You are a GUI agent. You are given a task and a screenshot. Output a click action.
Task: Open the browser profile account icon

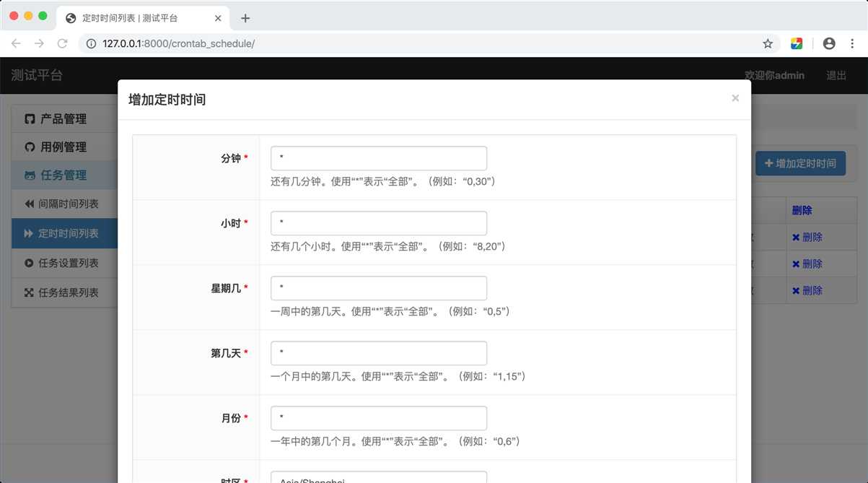(829, 43)
